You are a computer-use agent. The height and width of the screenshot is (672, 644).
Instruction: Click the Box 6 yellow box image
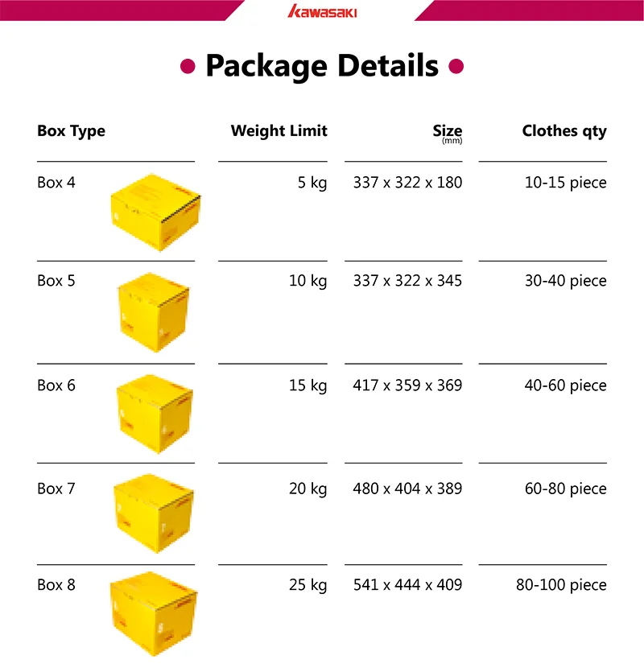click(x=156, y=414)
